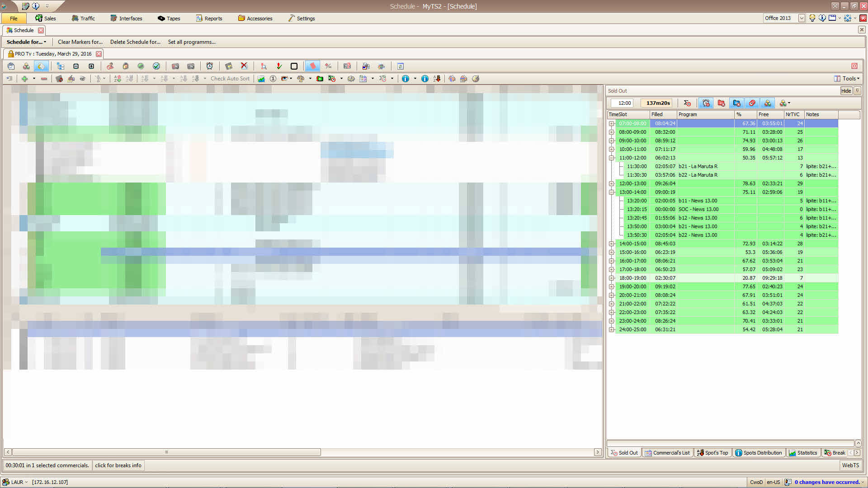Collapse the 11:00-12:00 timeslot row

click(x=611, y=158)
